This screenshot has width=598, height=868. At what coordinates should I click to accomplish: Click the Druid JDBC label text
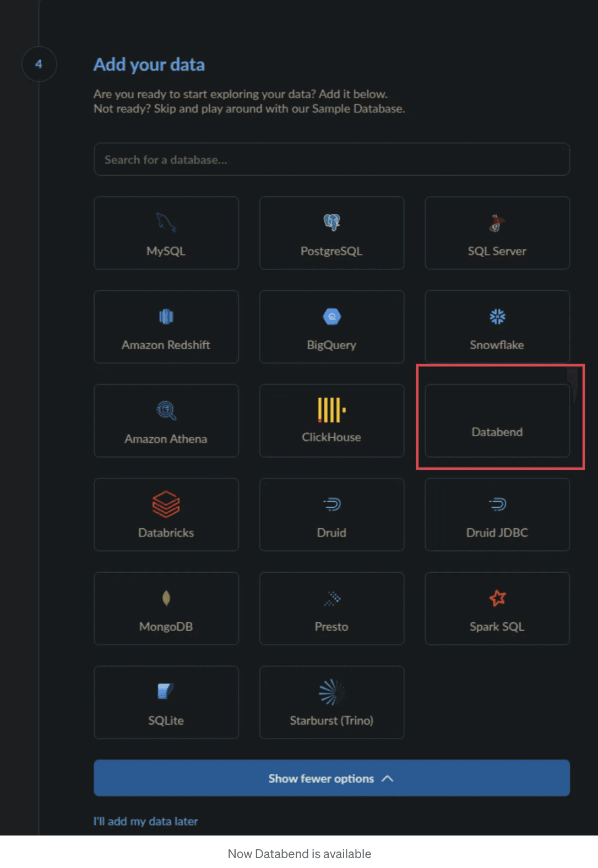[497, 533]
